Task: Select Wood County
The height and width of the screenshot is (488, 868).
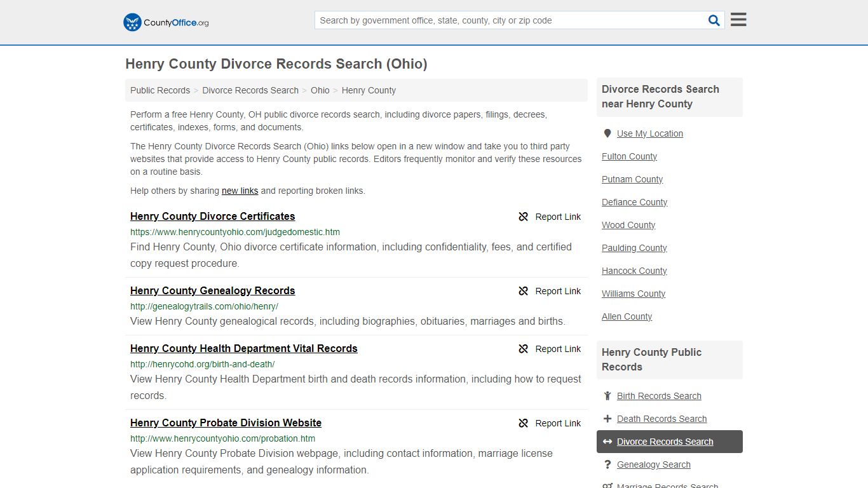Action: (628, 225)
